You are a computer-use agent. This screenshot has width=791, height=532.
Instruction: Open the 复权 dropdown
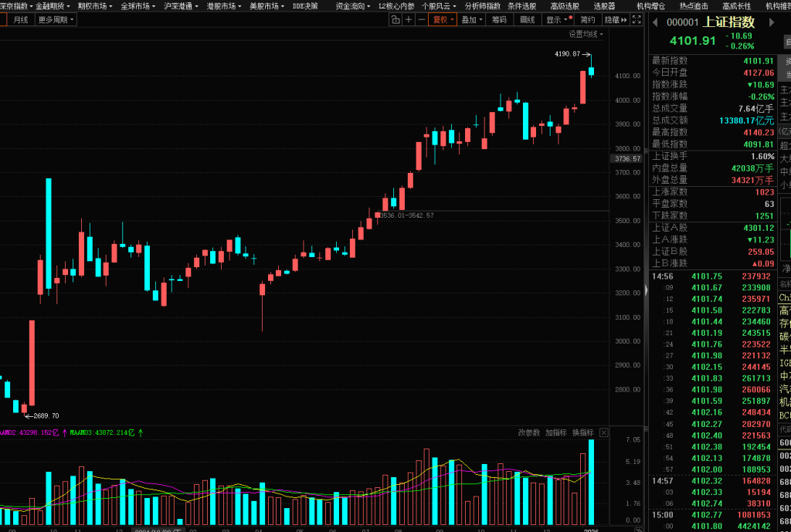[443, 20]
